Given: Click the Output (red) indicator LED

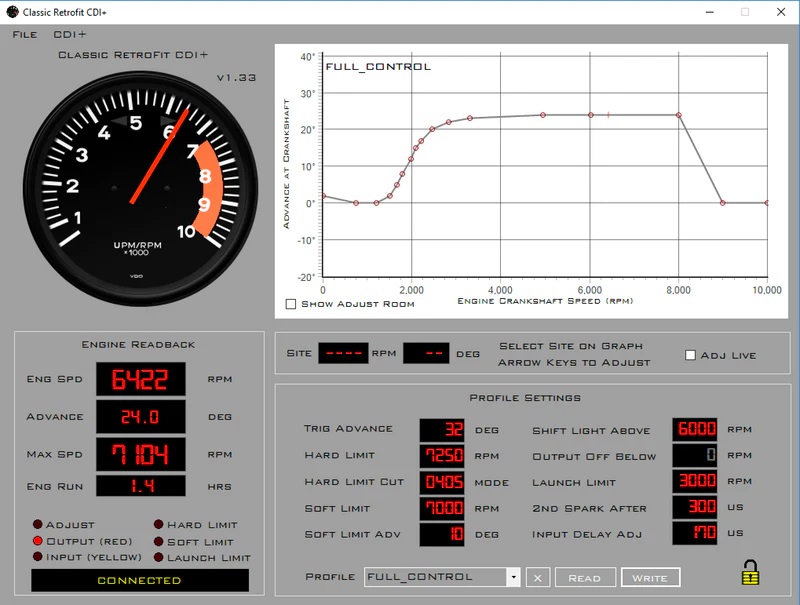Looking at the screenshot, I should (38, 541).
